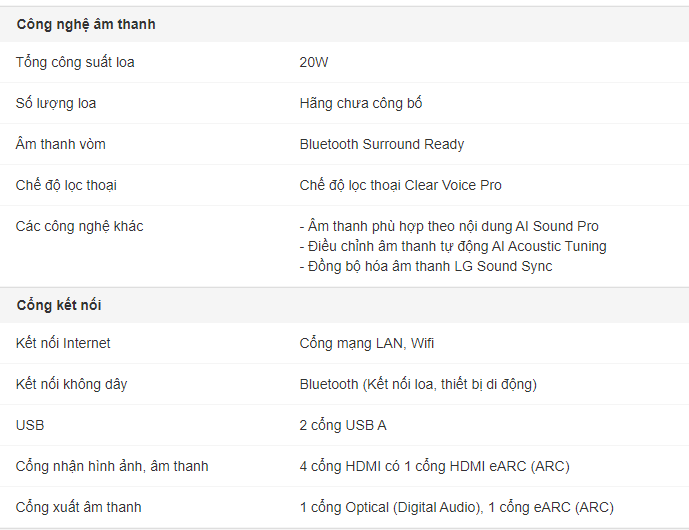
Task: Click the 'Cổng nhận hình ảnh, âm thanh' label
Action: pos(112,466)
